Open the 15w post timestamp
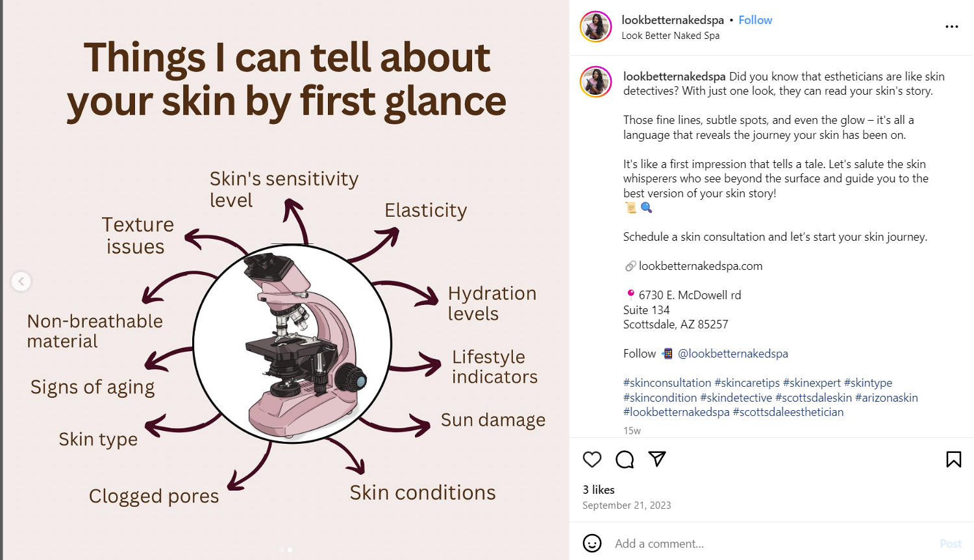The width and height of the screenshot is (974, 560). click(x=632, y=431)
